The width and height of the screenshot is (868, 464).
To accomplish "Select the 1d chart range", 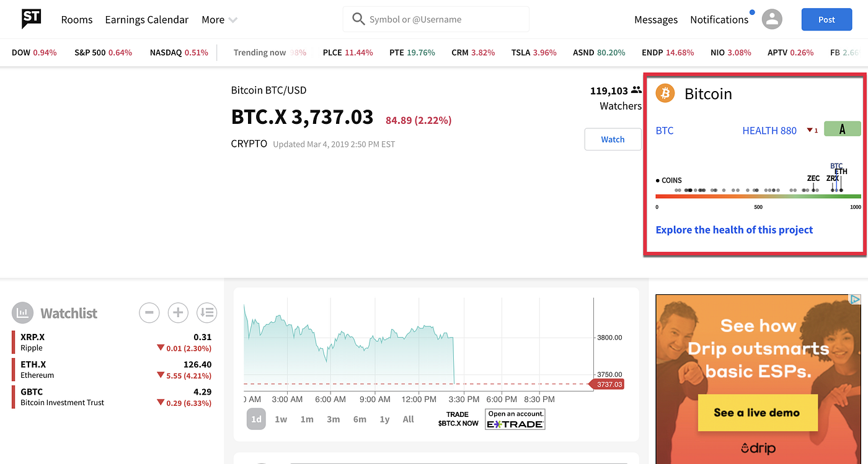I will pyautogui.click(x=256, y=419).
